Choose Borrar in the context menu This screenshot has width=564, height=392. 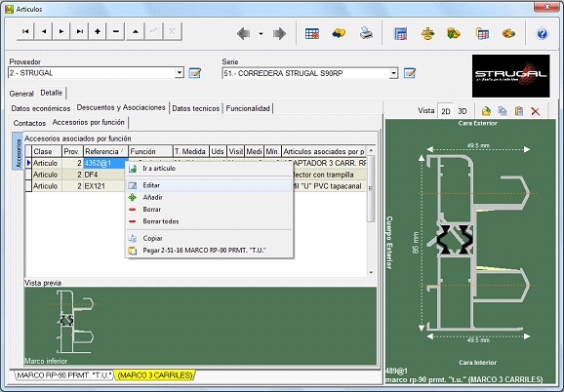pyautogui.click(x=209, y=210)
